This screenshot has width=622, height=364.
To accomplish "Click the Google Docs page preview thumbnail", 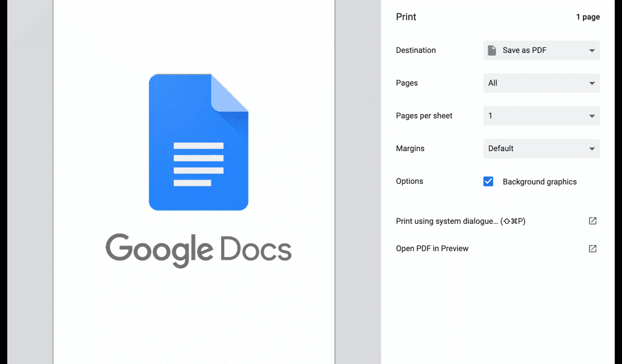I will click(194, 182).
